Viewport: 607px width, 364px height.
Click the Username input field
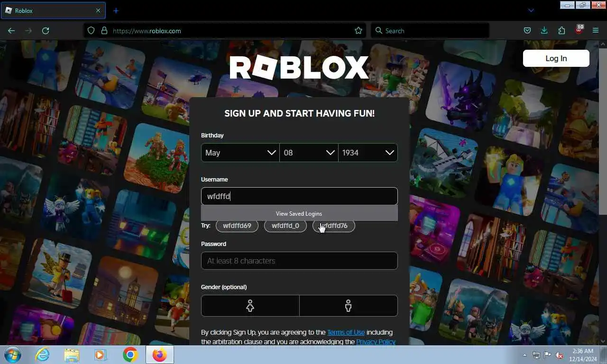(299, 196)
